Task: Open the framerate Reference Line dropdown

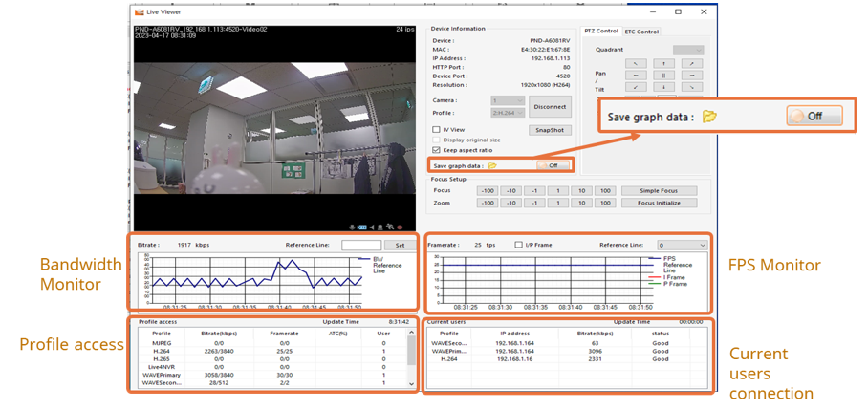Action: pos(681,245)
